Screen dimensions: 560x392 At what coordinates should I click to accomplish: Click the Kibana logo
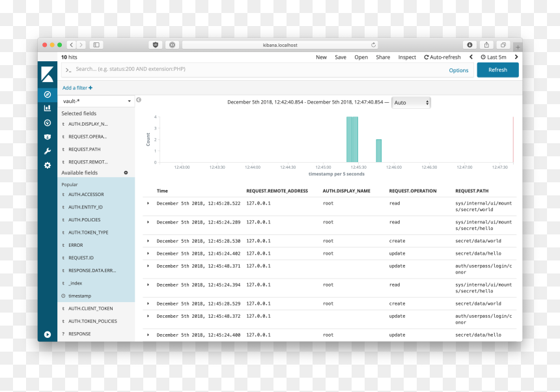47,74
